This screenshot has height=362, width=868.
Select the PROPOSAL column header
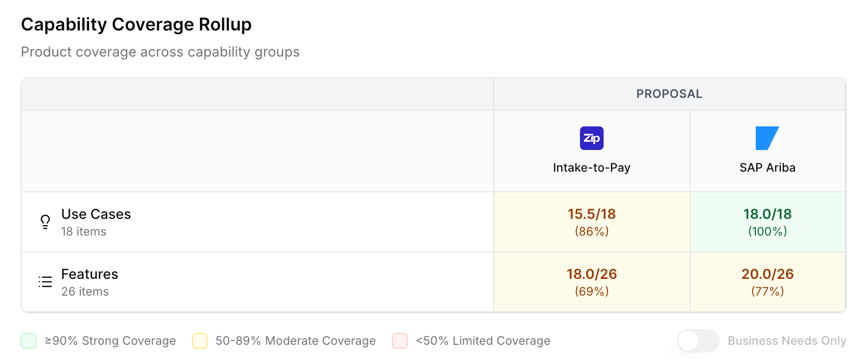pos(669,94)
